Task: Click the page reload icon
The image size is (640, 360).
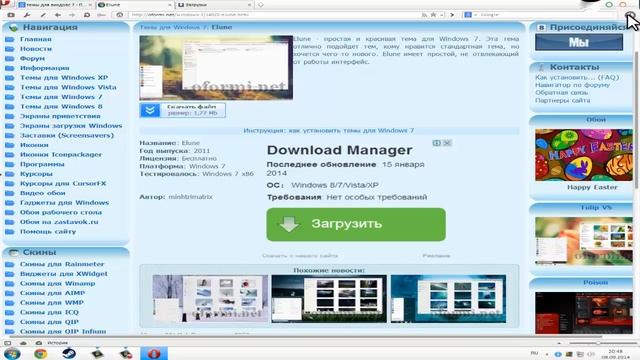Action: (x=87, y=15)
